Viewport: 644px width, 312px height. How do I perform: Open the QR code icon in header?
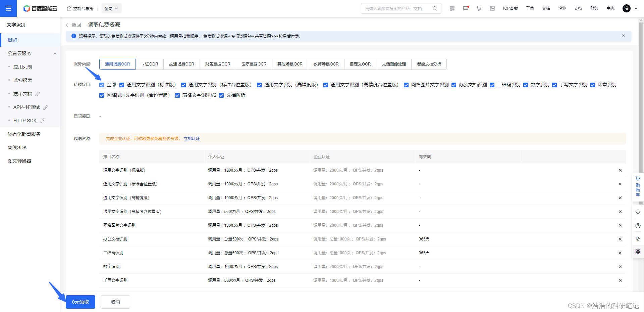(x=452, y=8)
